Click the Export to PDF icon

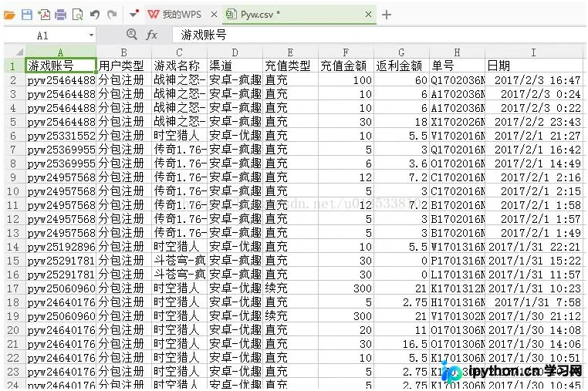pos(44,15)
